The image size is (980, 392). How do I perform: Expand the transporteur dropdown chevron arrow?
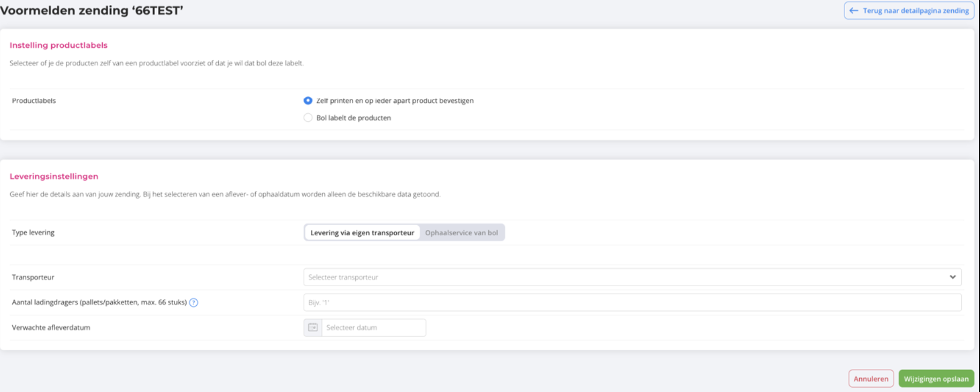(x=952, y=277)
